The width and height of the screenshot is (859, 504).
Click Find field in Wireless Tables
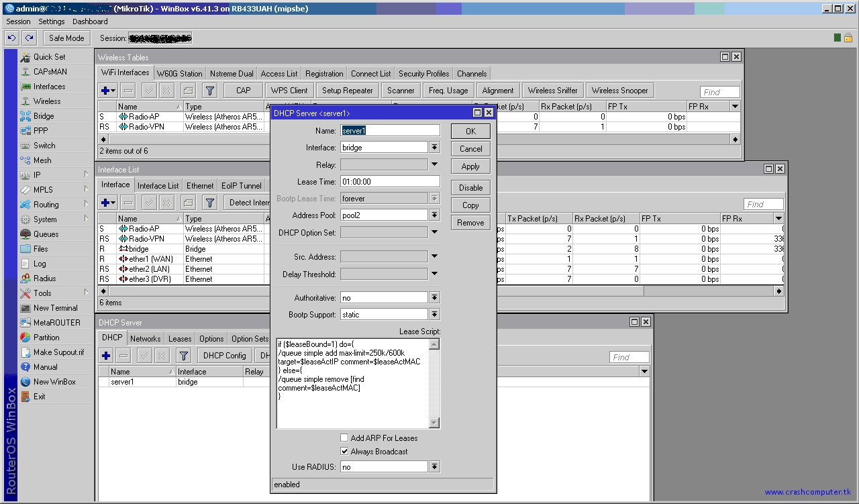tap(719, 92)
